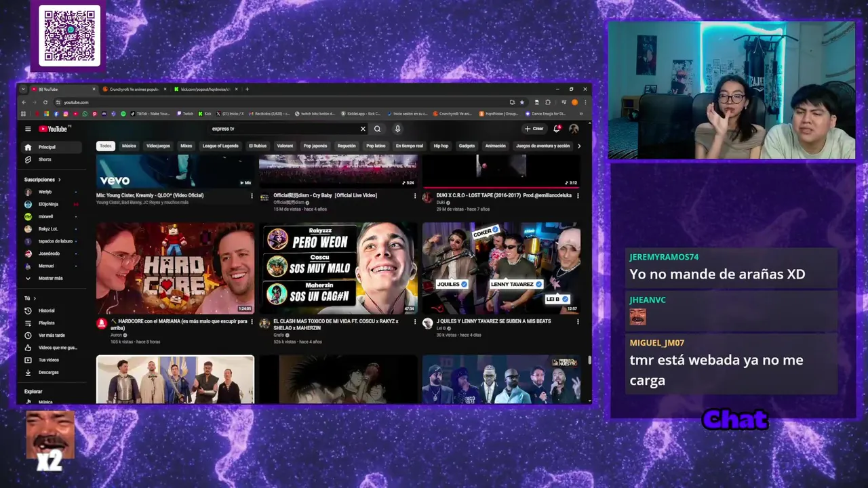Start voice search with the microphone icon
The height and width of the screenshot is (488, 868).
[397, 129]
